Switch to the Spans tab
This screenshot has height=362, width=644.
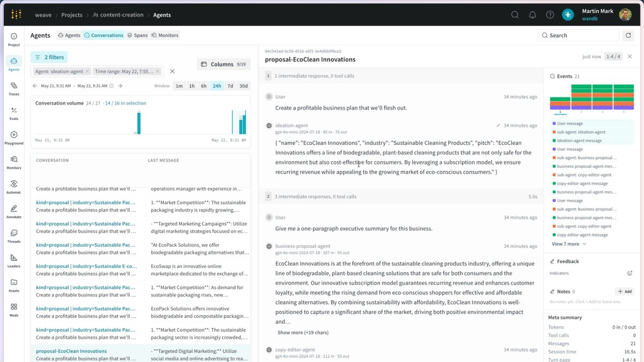[x=137, y=35]
